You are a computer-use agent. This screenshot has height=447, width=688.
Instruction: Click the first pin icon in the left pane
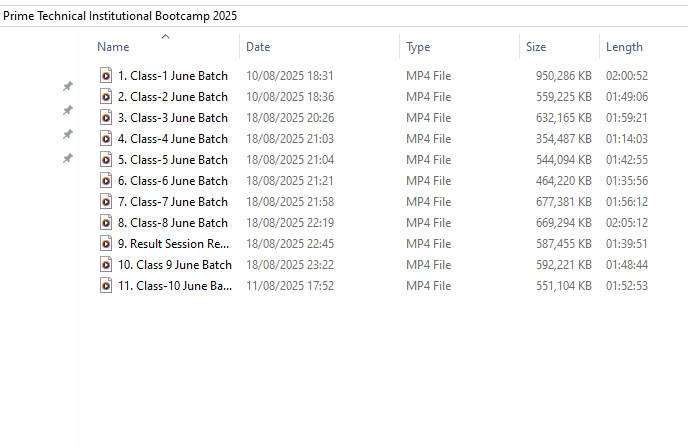tap(68, 87)
